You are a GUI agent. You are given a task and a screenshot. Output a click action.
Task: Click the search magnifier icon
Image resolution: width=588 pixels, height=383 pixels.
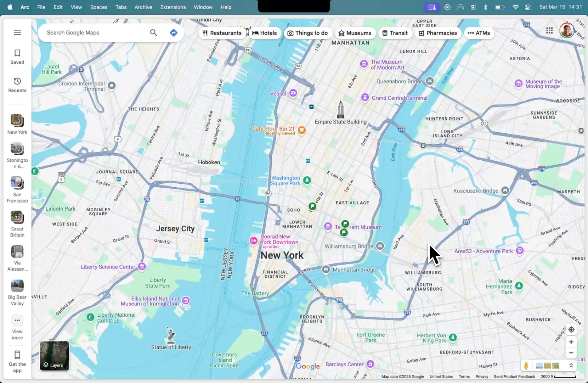click(153, 33)
